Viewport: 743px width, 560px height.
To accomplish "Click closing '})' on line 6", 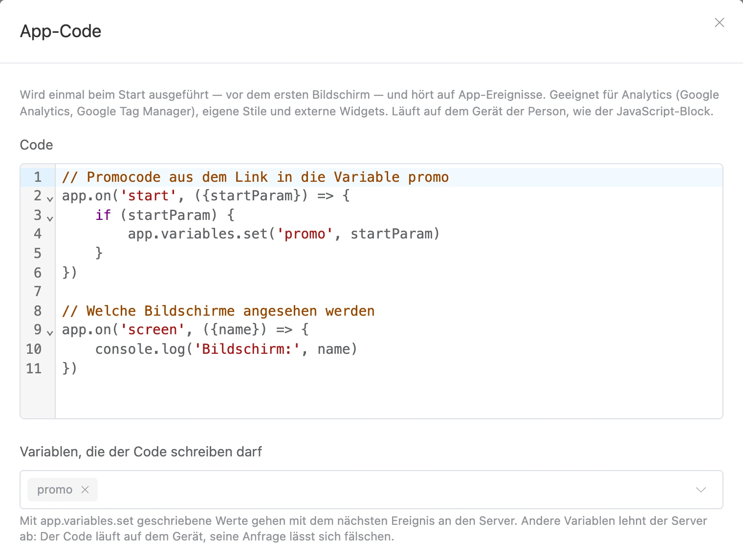I will coord(70,272).
